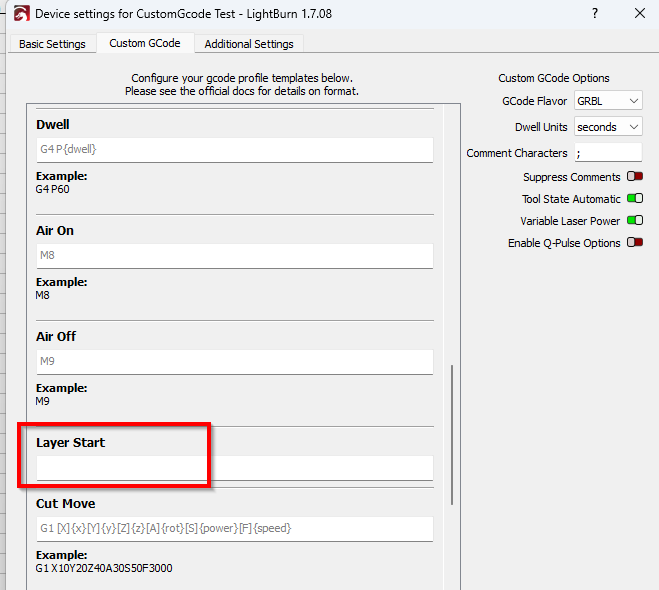Viewport: 659px width, 590px height.
Task: Toggle the Tool State Automatic switch
Action: click(635, 198)
